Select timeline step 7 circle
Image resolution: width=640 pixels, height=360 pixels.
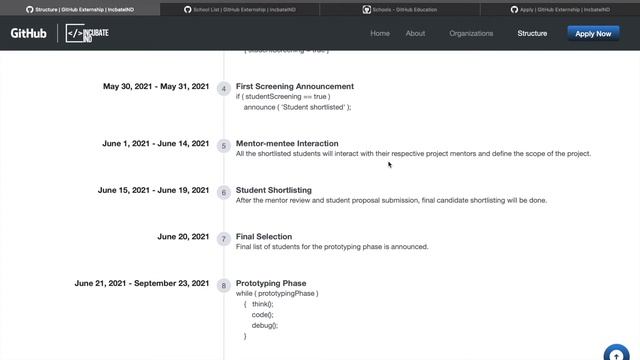tap(224, 239)
